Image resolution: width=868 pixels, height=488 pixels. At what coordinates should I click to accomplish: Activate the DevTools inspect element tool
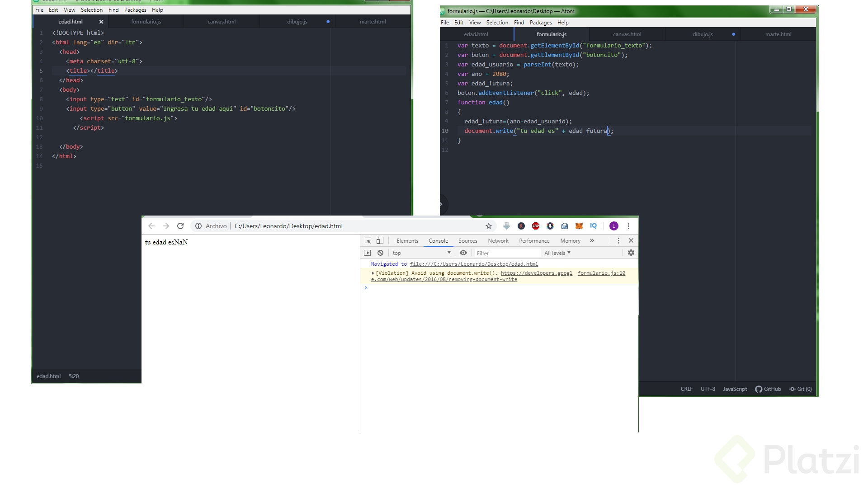[x=368, y=241]
